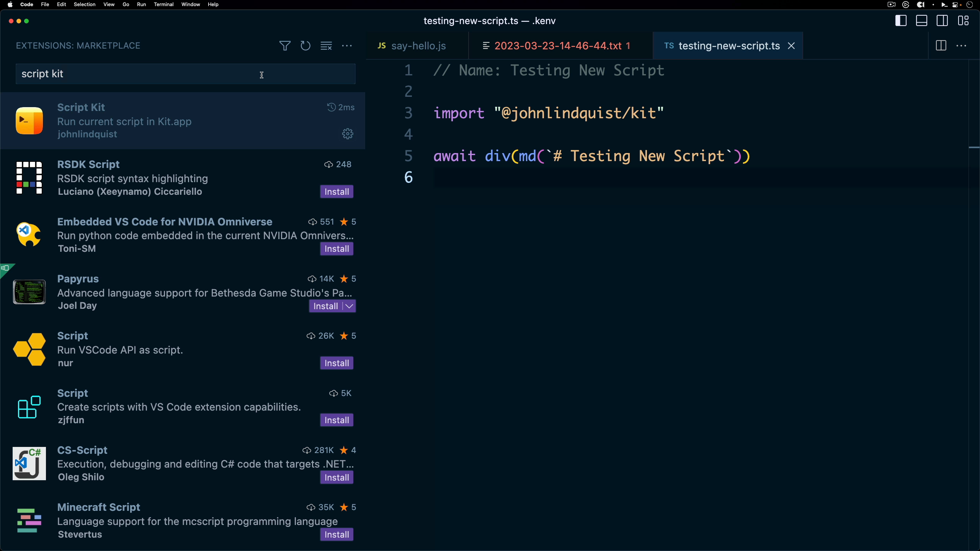Open the Terminal menu
This screenshot has height=551, width=980.
point(163,5)
